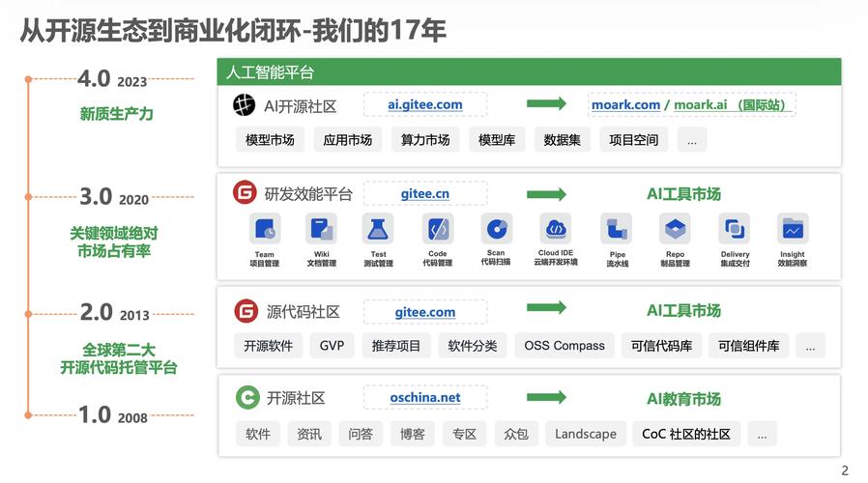The width and height of the screenshot is (868, 483).
Task: Select the Repo 制品管理 icon
Action: click(x=676, y=229)
